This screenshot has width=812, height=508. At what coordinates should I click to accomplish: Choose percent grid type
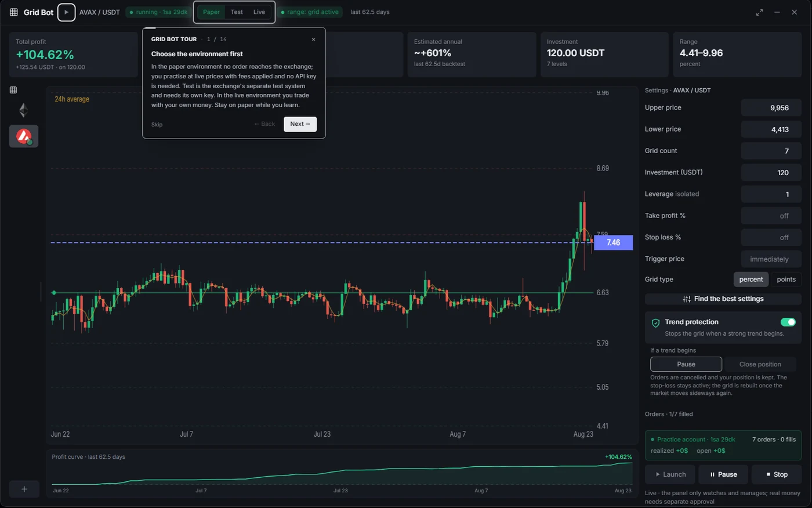point(751,280)
